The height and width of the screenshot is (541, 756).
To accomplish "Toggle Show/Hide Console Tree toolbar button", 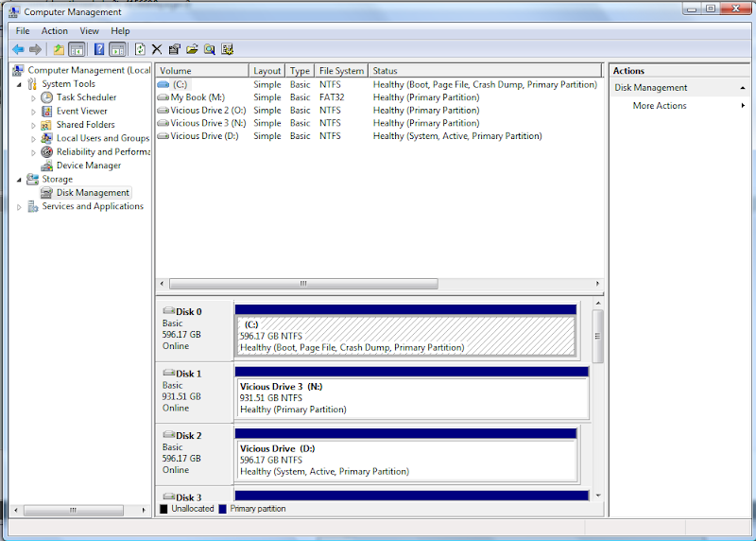I will point(77,49).
